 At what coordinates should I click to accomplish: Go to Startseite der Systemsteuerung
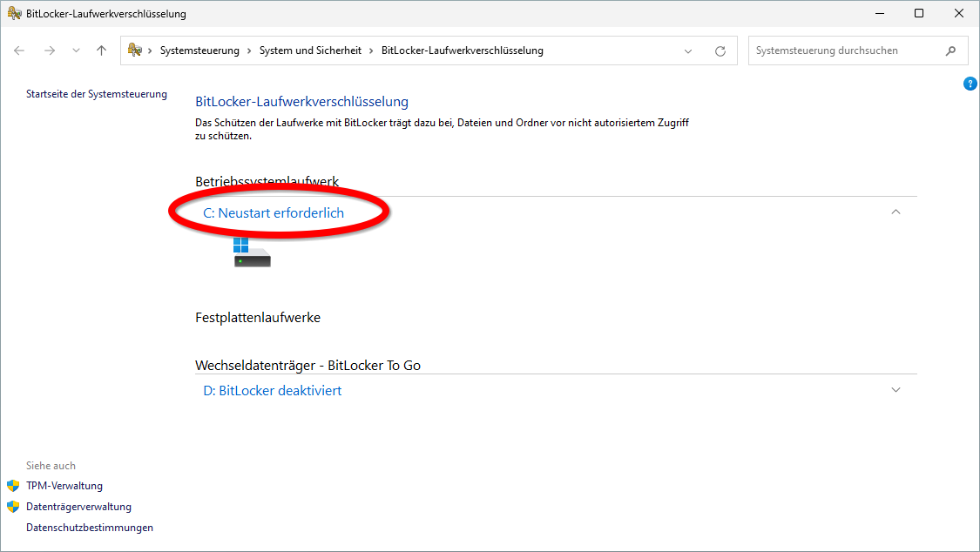click(x=96, y=93)
